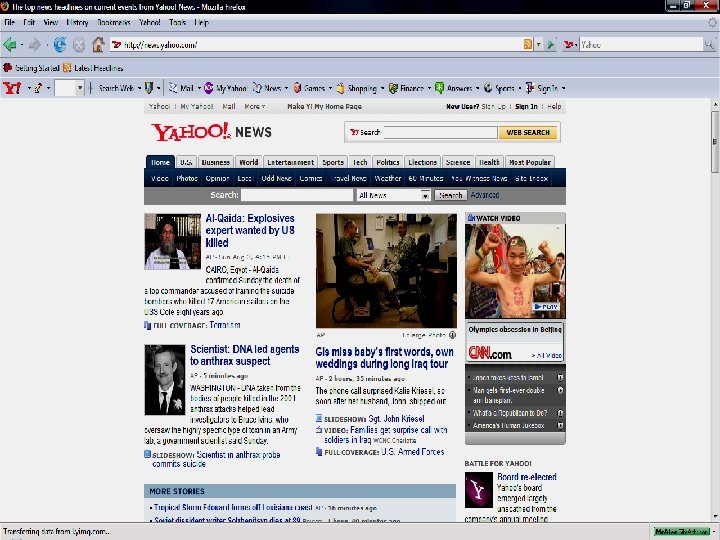Open Finance from the Yahoo toolbar
The width and height of the screenshot is (720, 540).
pyautogui.click(x=406, y=88)
